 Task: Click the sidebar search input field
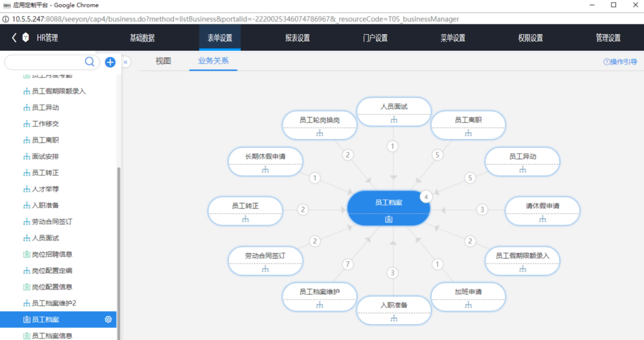pos(46,62)
